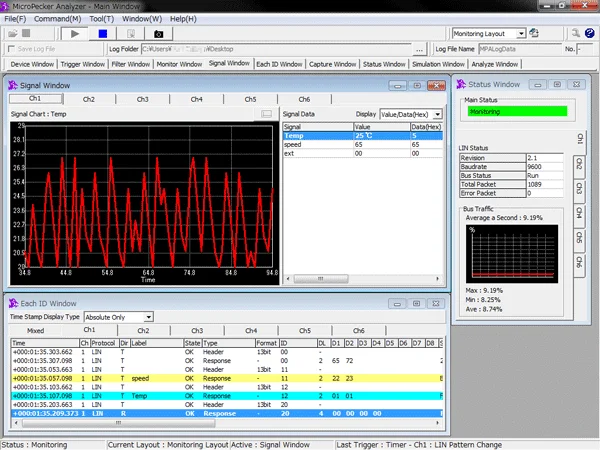600x450 pixels.
Task: Open the Command(M) menu
Action: point(57,18)
